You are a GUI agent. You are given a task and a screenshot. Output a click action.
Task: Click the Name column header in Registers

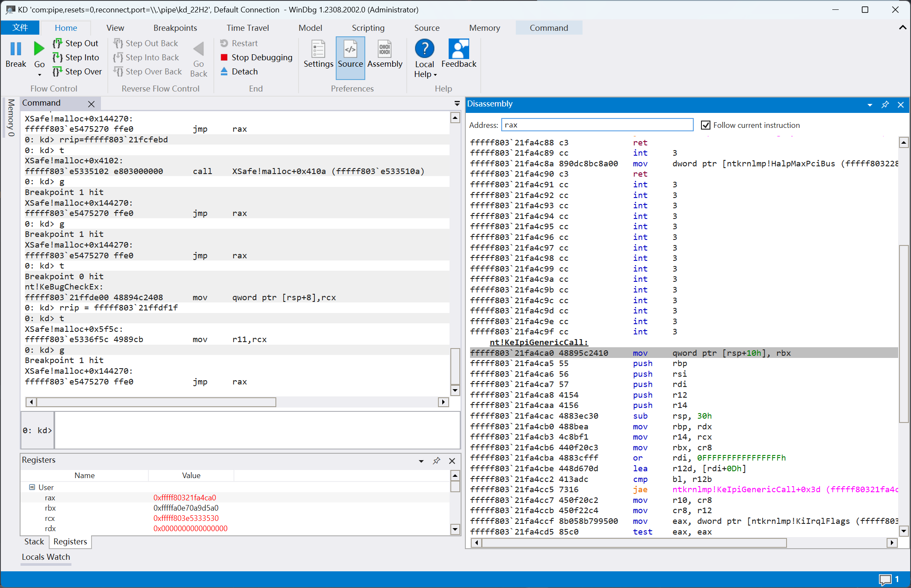click(85, 475)
